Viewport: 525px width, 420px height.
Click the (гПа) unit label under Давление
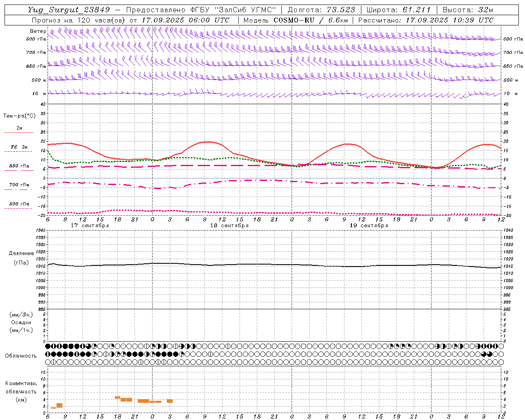(21, 262)
